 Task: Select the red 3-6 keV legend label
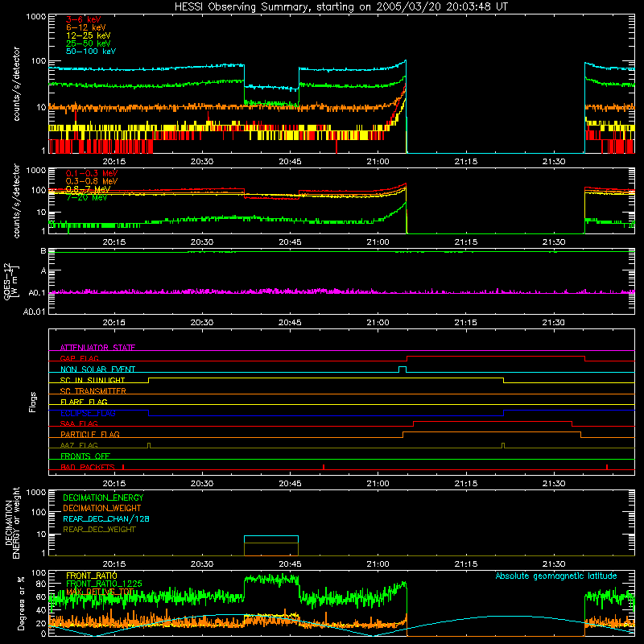[83, 19]
